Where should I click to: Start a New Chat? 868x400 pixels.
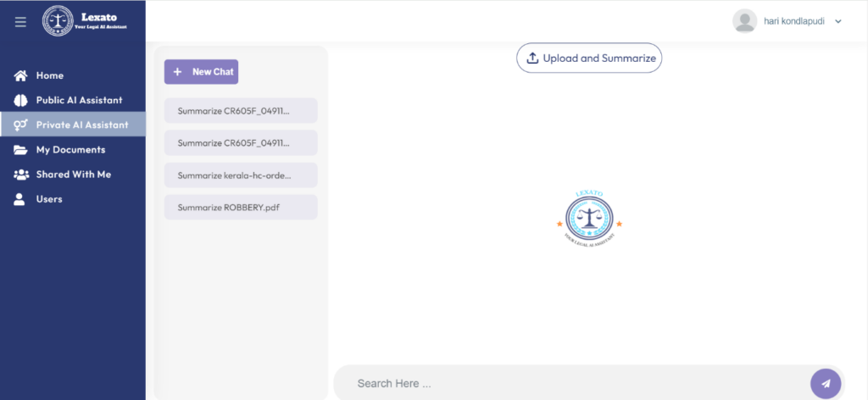pos(201,72)
